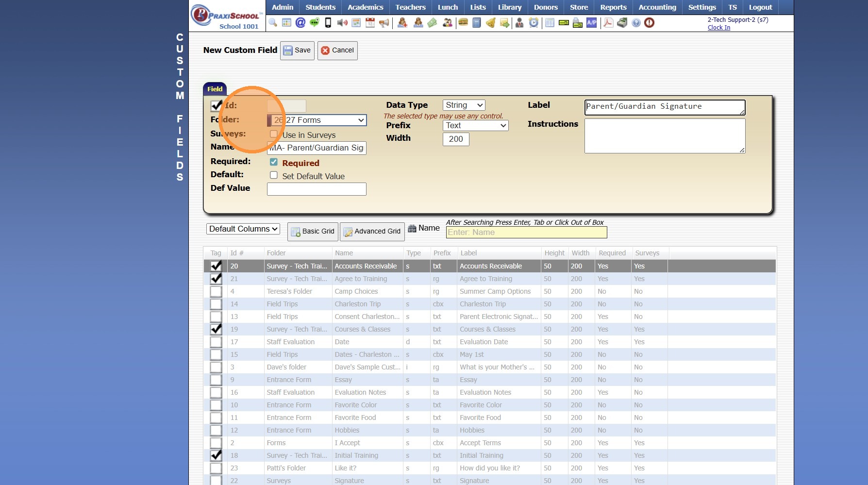This screenshot has height=485, width=868.
Task: Open the Accounting menu
Action: tap(657, 7)
